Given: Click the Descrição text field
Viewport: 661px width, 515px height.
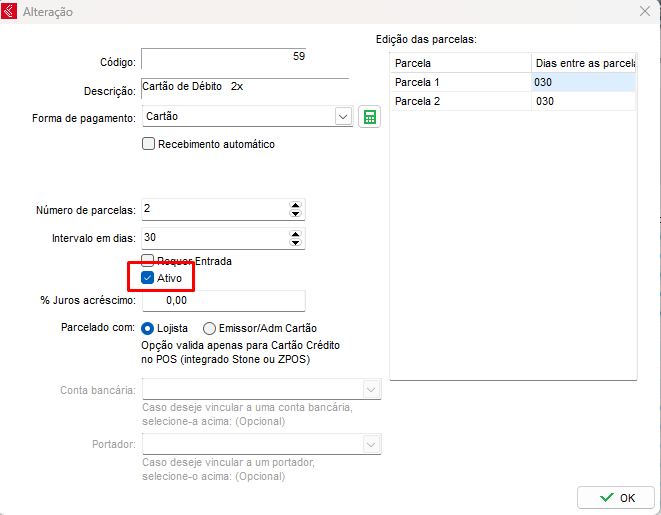Looking at the screenshot, I should (x=244, y=87).
